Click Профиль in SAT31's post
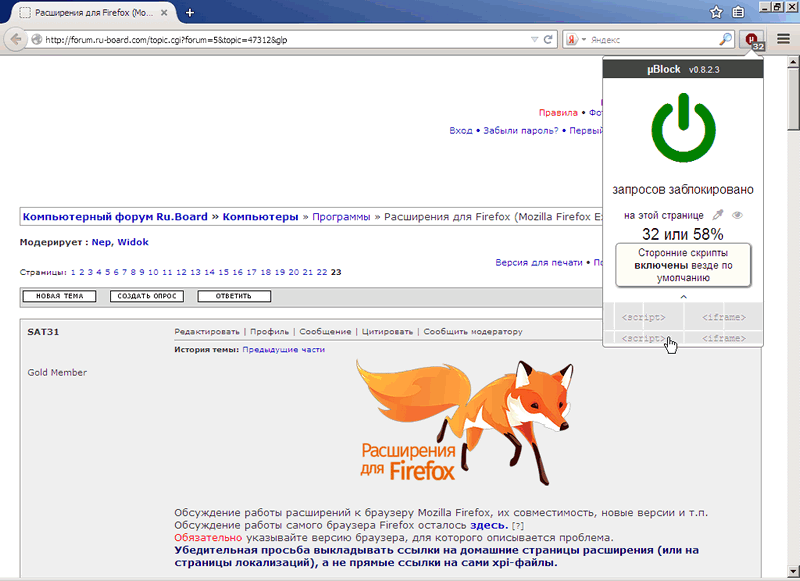 click(269, 332)
